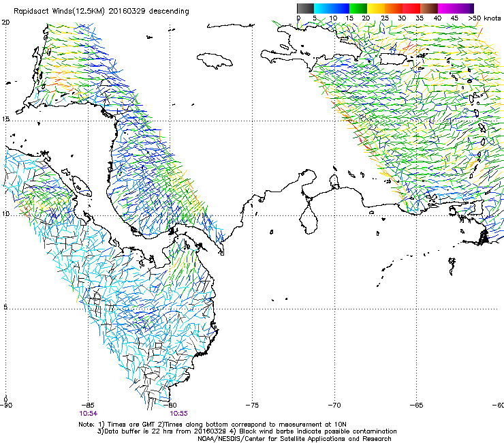Click the latitude label '5'
504x443 pixels.
click(x=5, y=307)
